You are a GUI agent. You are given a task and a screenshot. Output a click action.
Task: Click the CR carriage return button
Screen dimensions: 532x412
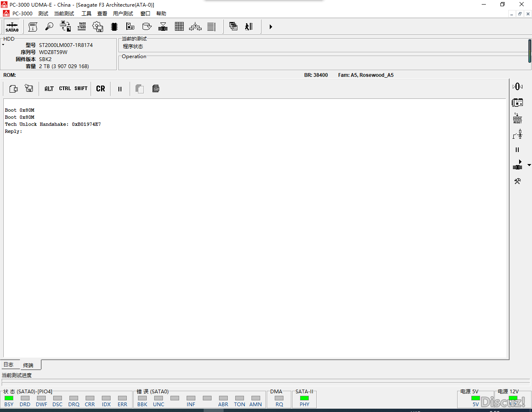[101, 88]
